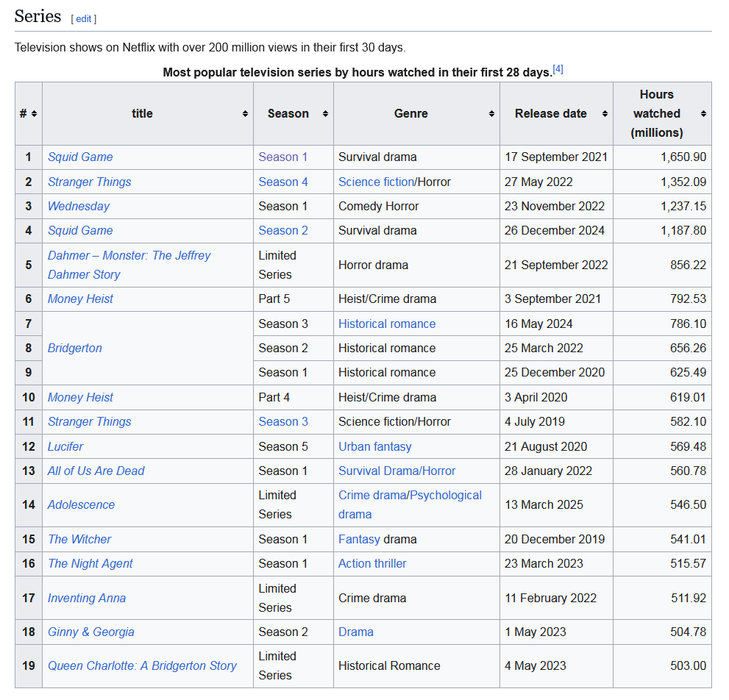Open the Action thriller genre link

pos(372,563)
